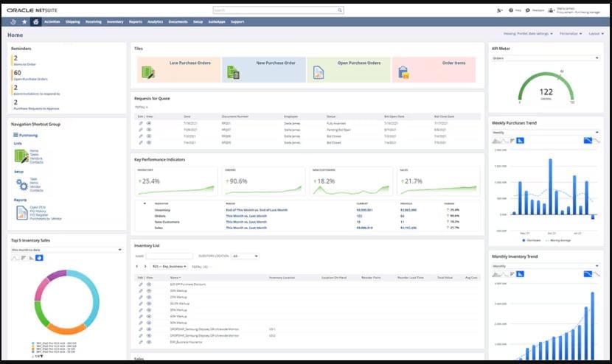The width and height of the screenshot is (612, 364).
Task: View first Requests for Quote row eye icon
Action: [x=149, y=123]
